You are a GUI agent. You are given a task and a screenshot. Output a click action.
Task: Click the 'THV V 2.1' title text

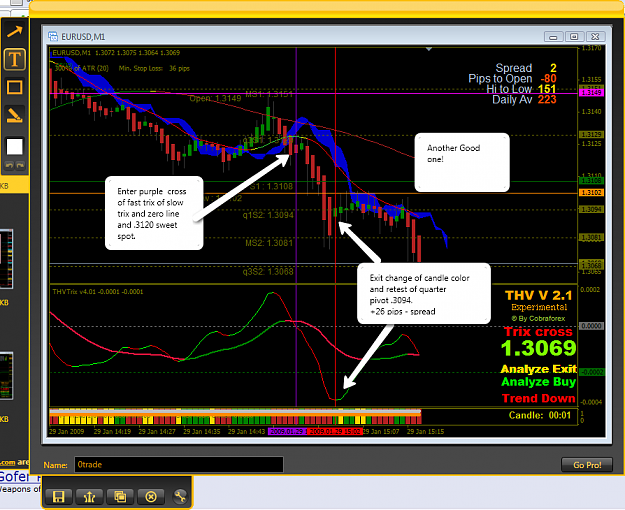pyautogui.click(x=539, y=295)
